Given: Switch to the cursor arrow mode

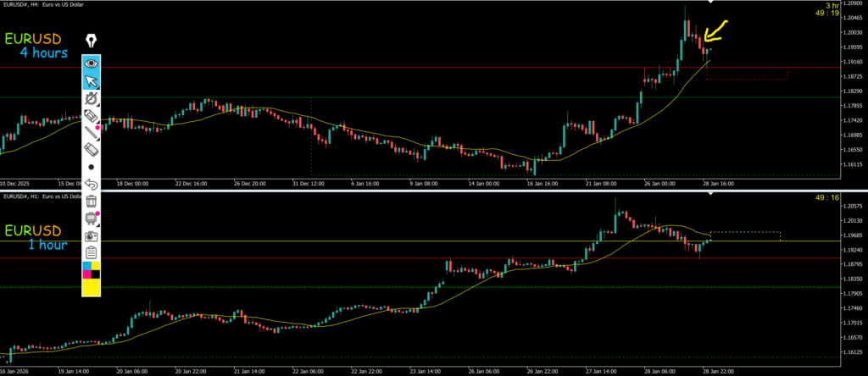Looking at the screenshot, I should point(91,81).
